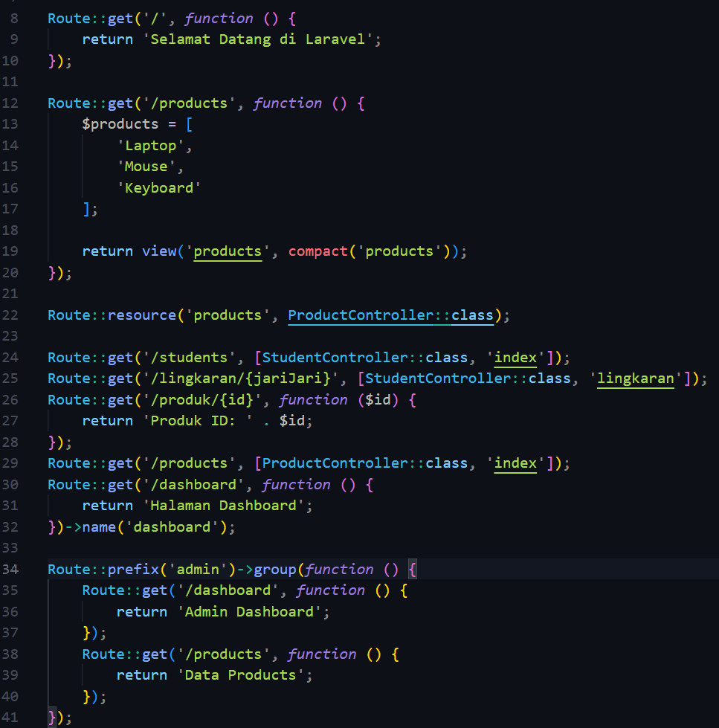Follow the underlined 'index' on the ProductController route
The height and width of the screenshot is (728, 719).
pos(515,464)
